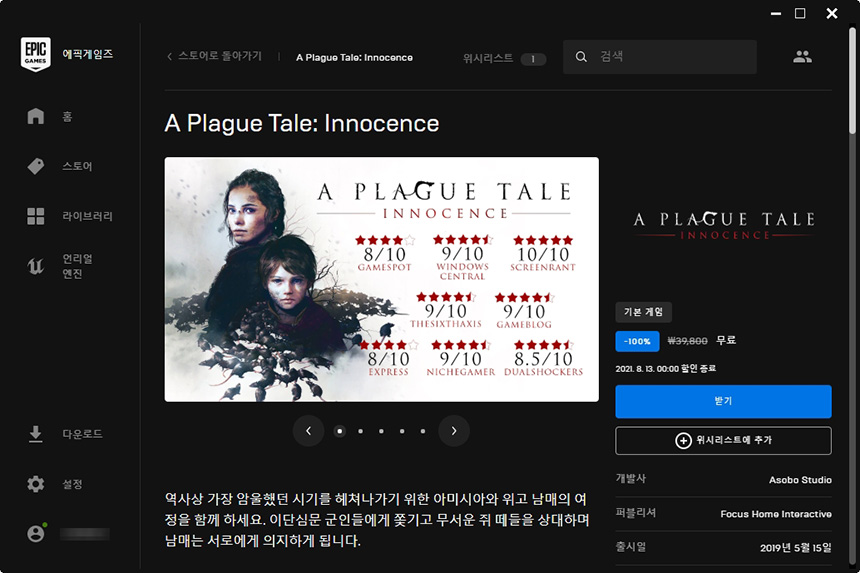Focus the 검색 search field

pyautogui.click(x=660, y=56)
